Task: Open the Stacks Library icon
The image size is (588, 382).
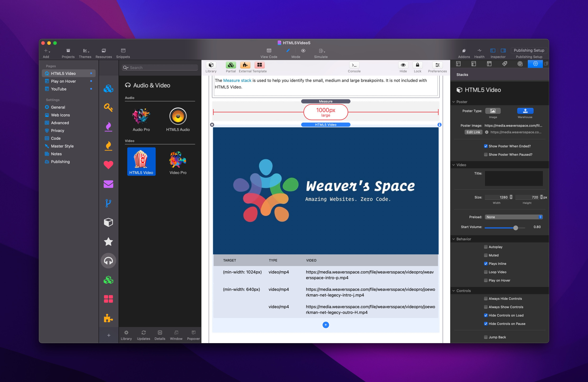Action: click(211, 65)
